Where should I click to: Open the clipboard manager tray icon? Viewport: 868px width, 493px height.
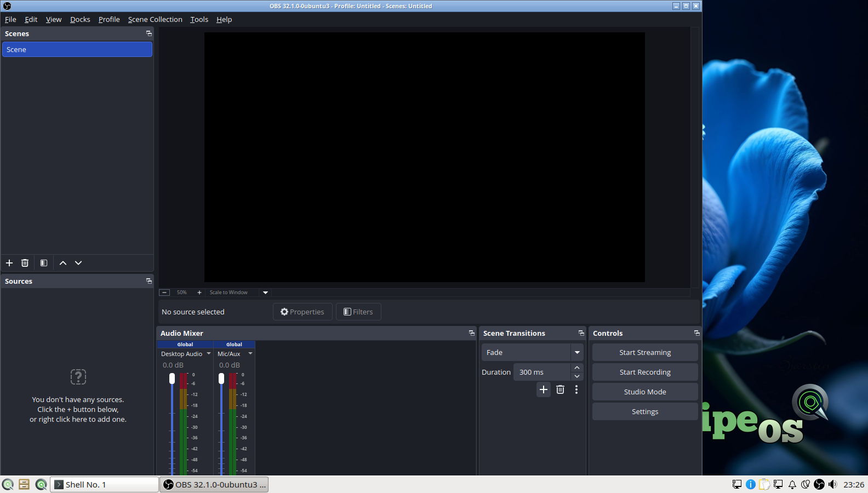[764, 484]
